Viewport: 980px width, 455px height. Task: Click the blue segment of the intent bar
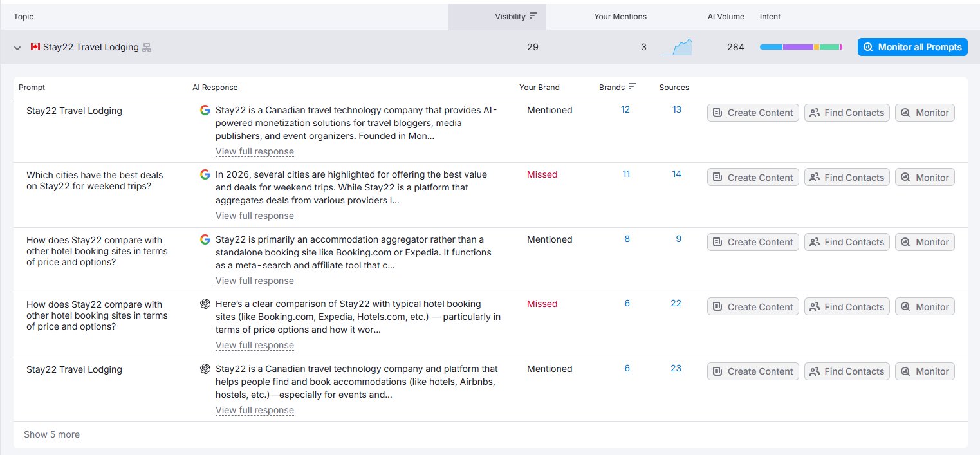(771, 47)
